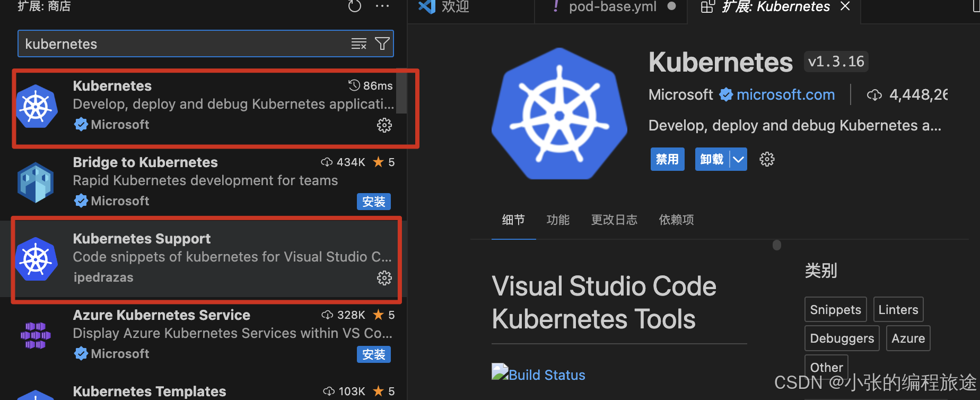
Task: Open the details page manage gear icon
Action: coord(767,159)
